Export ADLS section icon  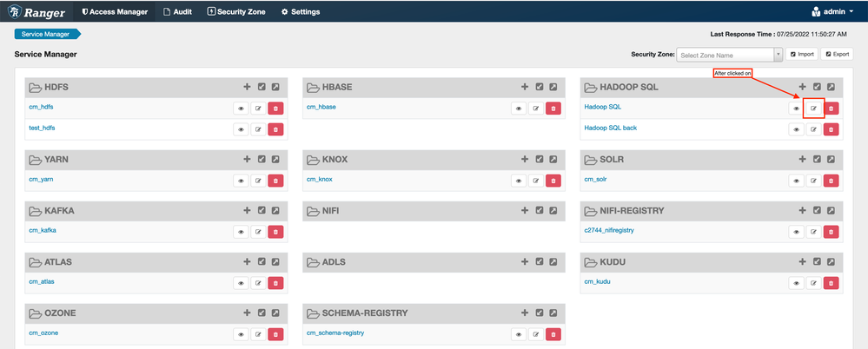point(553,261)
